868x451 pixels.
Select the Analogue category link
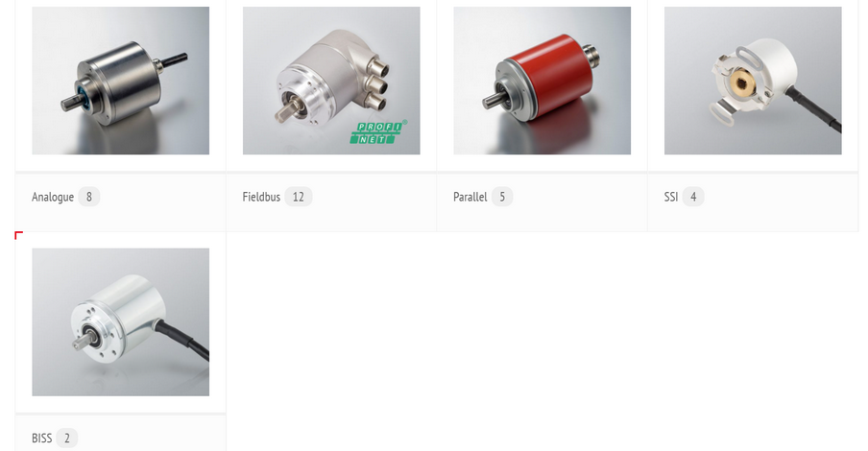53,197
